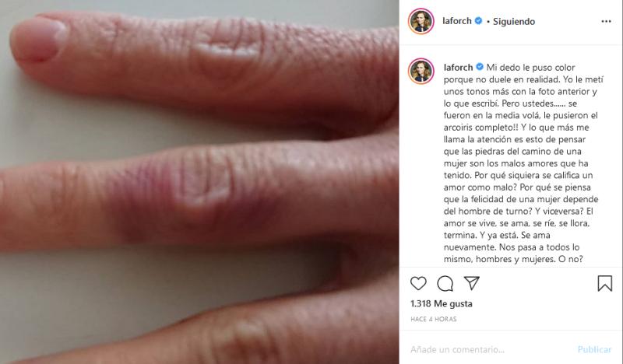Share the post with the paper plane icon
The image size is (623, 364).
[472, 283]
